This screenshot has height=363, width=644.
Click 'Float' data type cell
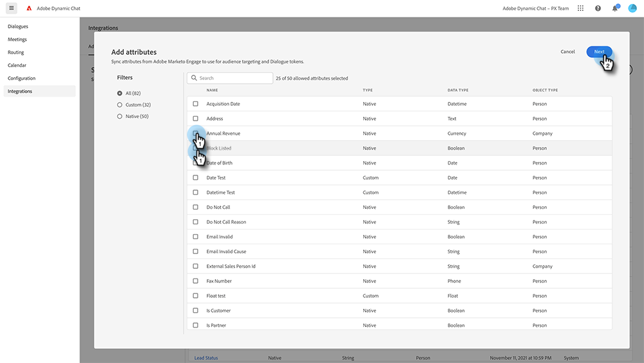pos(453,296)
